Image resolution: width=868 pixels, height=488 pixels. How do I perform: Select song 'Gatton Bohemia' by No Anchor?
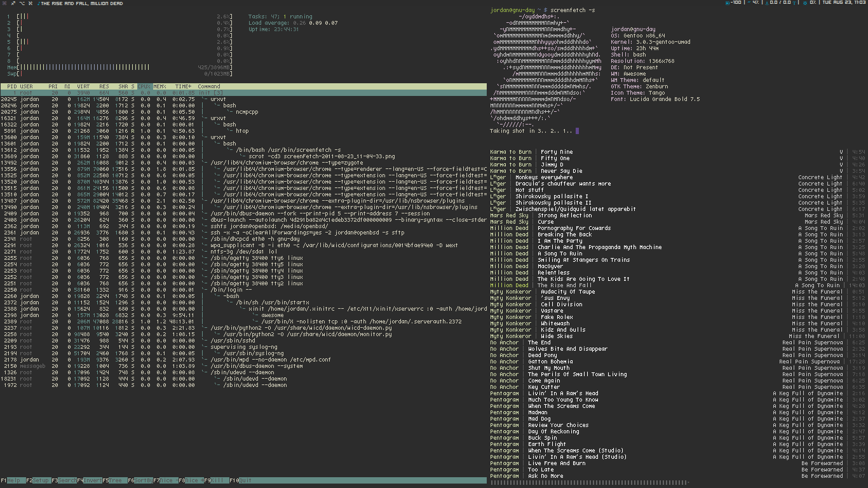(678, 362)
